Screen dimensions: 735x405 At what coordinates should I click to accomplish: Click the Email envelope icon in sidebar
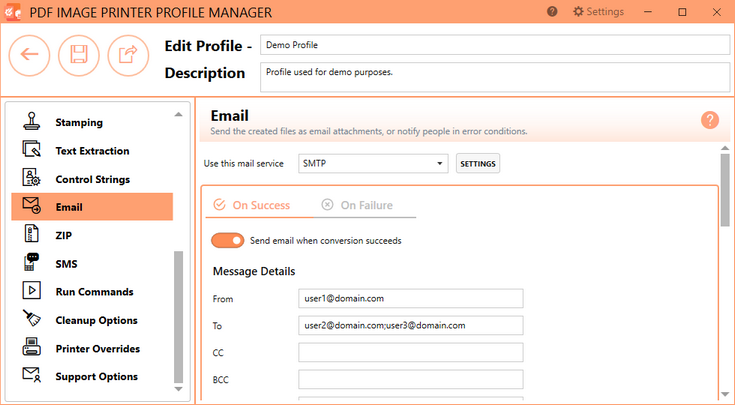coord(31,206)
